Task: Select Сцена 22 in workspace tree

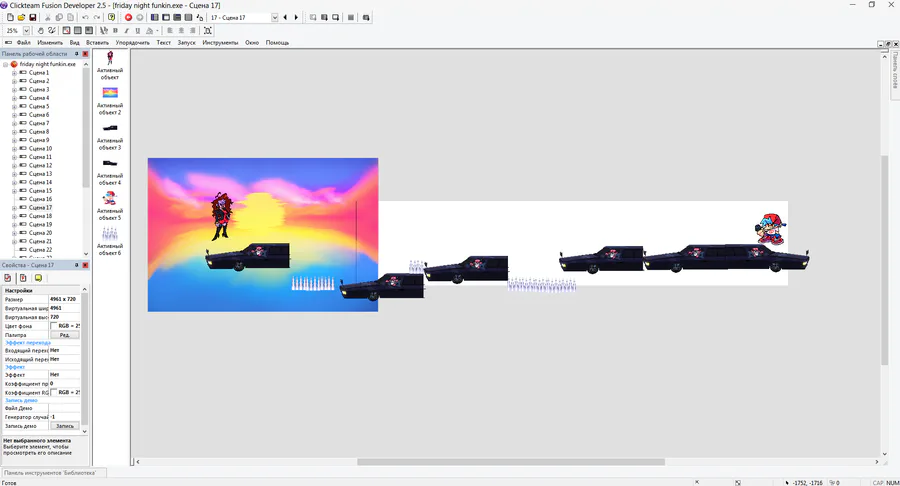Action: coord(40,250)
